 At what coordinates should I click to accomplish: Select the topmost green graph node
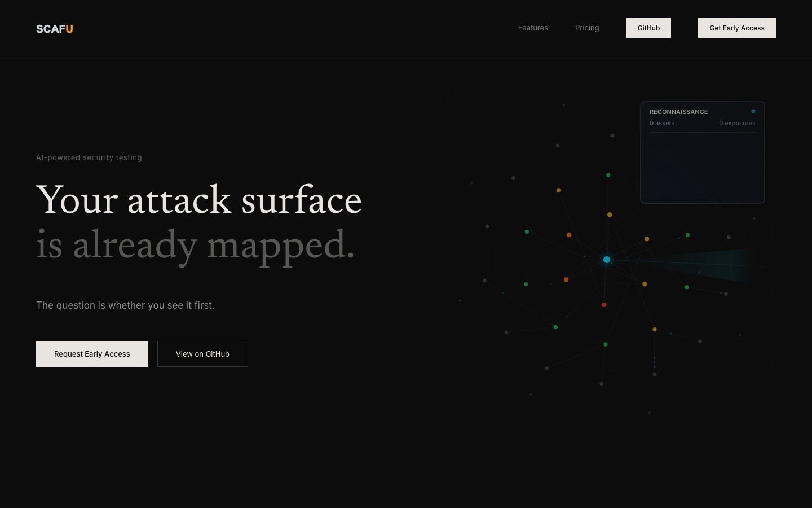(x=608, y=175)
